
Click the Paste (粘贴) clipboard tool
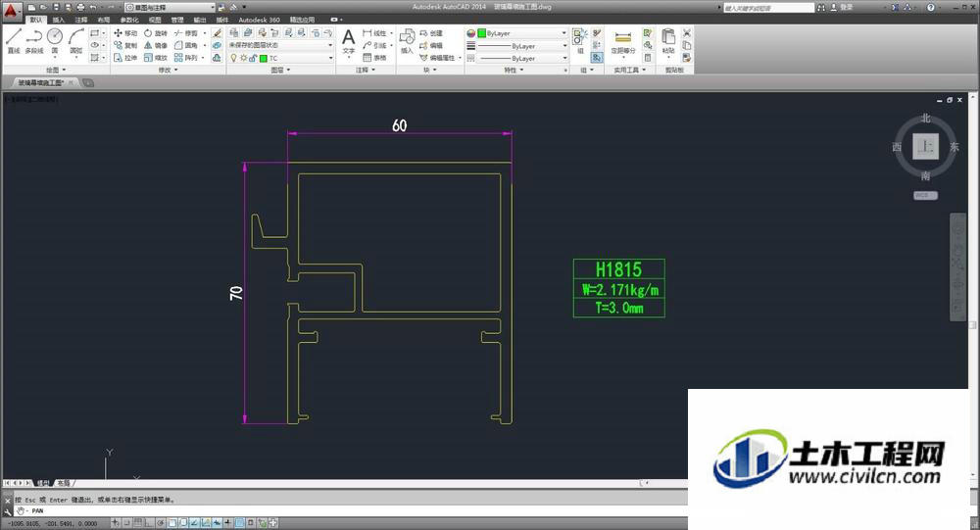pyautogui.click(x=668, y=40)
